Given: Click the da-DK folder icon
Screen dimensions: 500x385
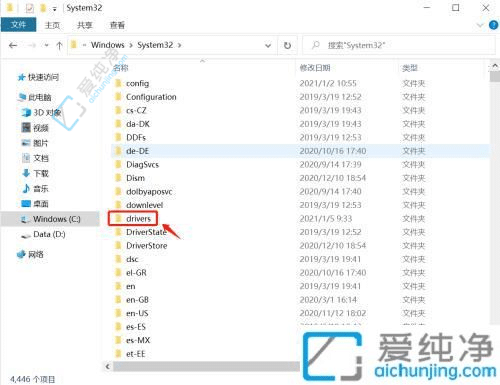Looking at the screenshot, I should (118, 124).
